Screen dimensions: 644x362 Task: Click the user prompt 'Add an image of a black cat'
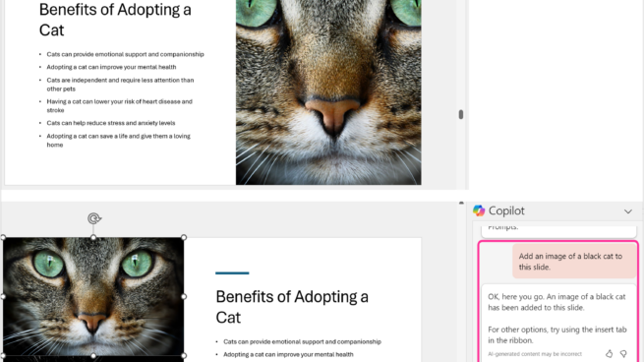(574, 262)
